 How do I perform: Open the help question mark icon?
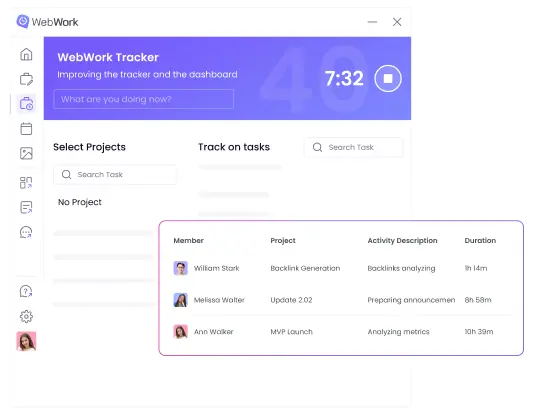[26, 291]
